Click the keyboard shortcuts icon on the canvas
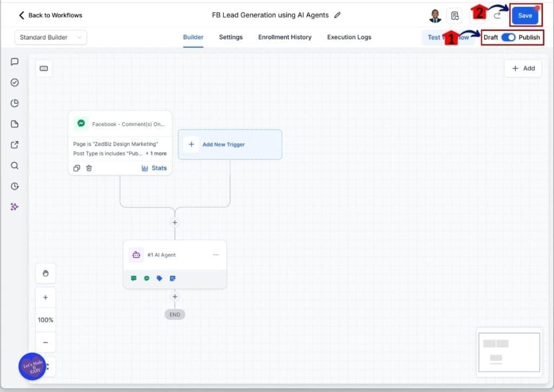This screenshot has height=392, width=554. tap(44, 68)
